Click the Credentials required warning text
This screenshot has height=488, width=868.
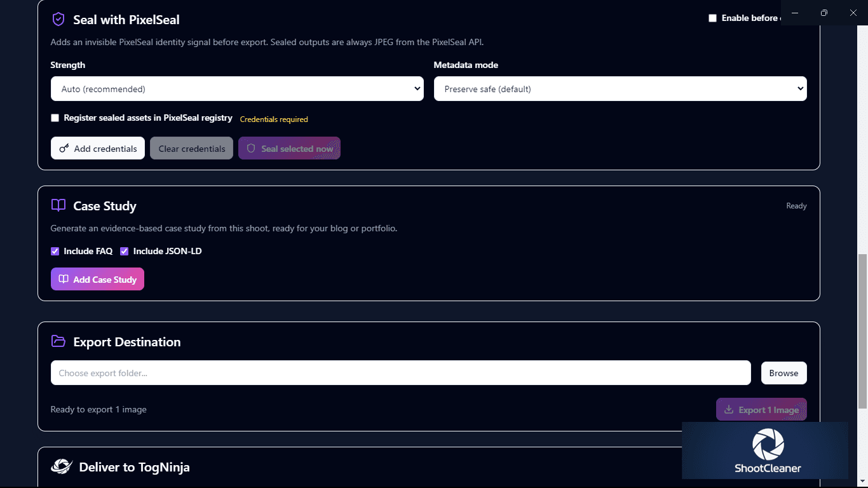tap(274, 119)
